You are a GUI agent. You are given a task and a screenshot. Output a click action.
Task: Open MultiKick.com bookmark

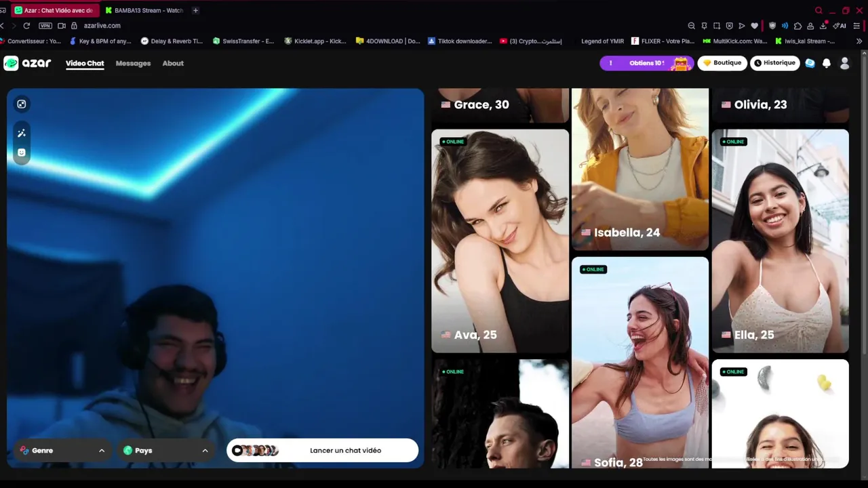[x=734, y=41]
